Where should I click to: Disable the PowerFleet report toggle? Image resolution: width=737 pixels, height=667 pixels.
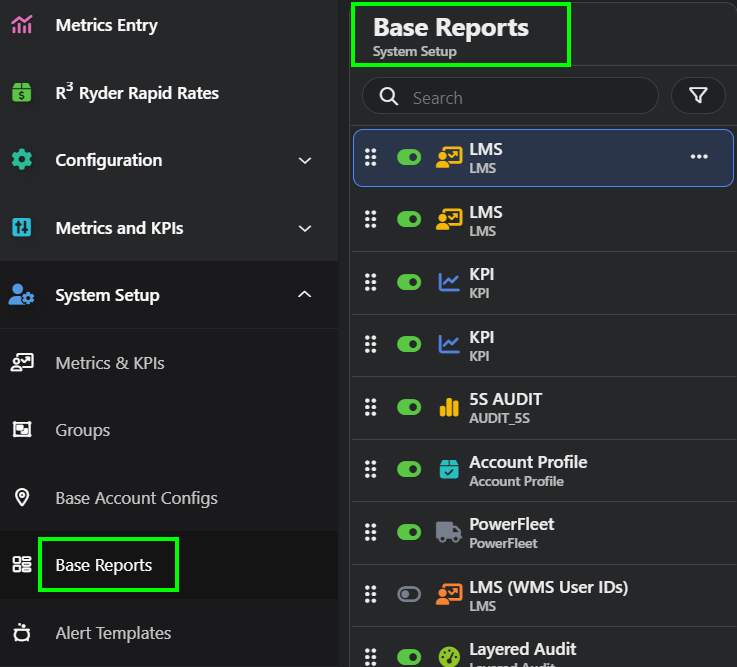tap(409, 532)
